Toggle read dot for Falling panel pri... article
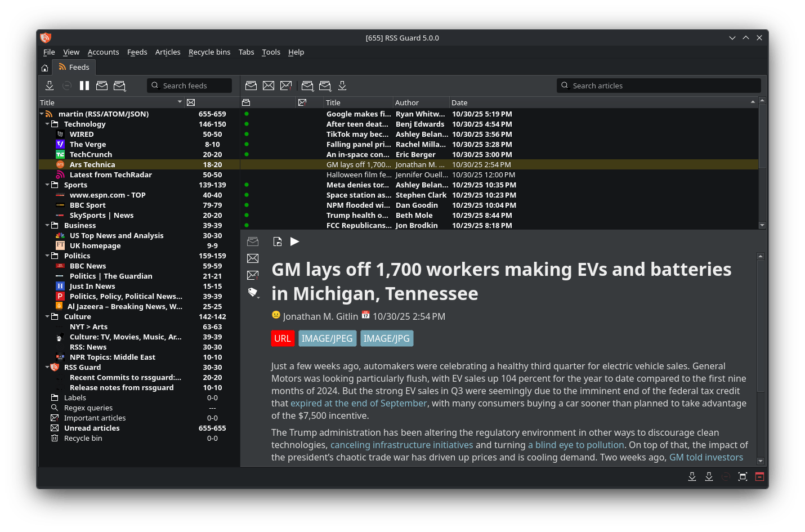 pos(247,144)
